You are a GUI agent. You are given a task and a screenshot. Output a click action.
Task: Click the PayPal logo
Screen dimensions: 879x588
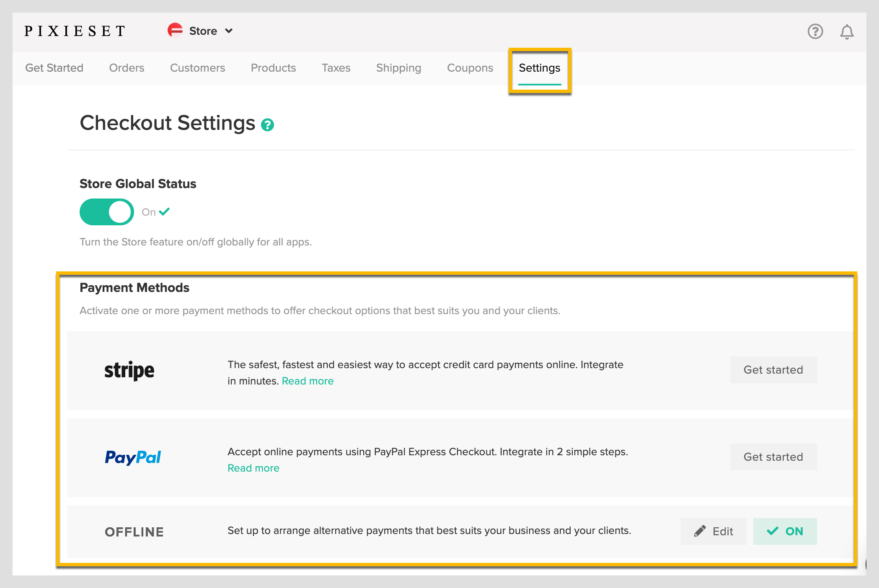click(132, 457)
